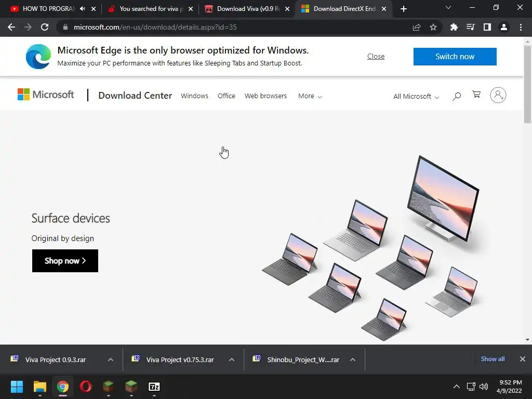Go back to the previous page

(11, 27)
